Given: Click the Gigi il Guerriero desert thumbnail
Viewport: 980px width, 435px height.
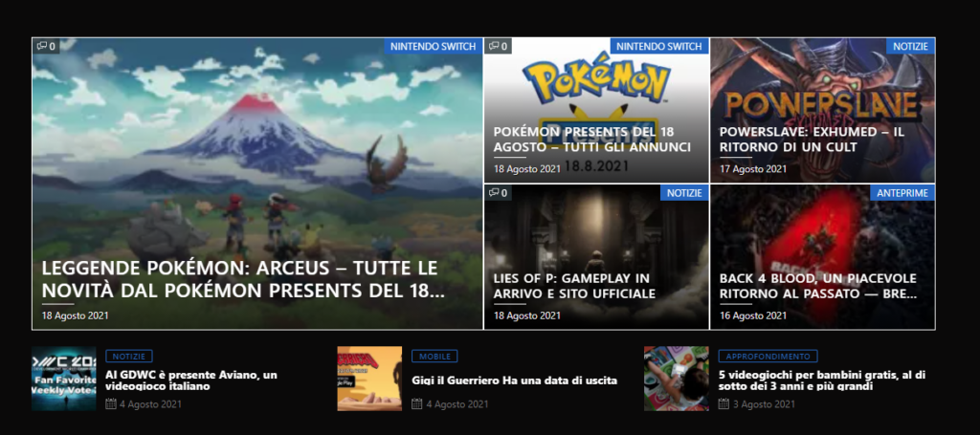Looking at the screenshot, I should tap(369, 379).
